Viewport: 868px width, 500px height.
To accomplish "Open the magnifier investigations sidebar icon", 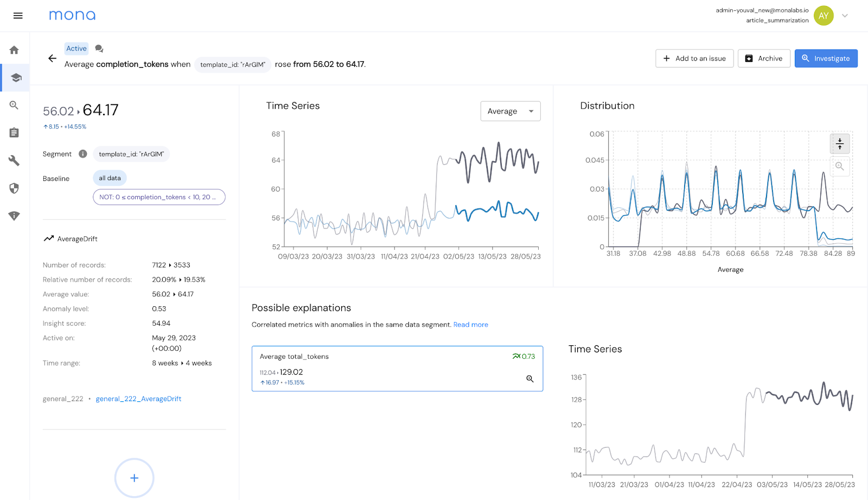I will click(x=15, y=105).
